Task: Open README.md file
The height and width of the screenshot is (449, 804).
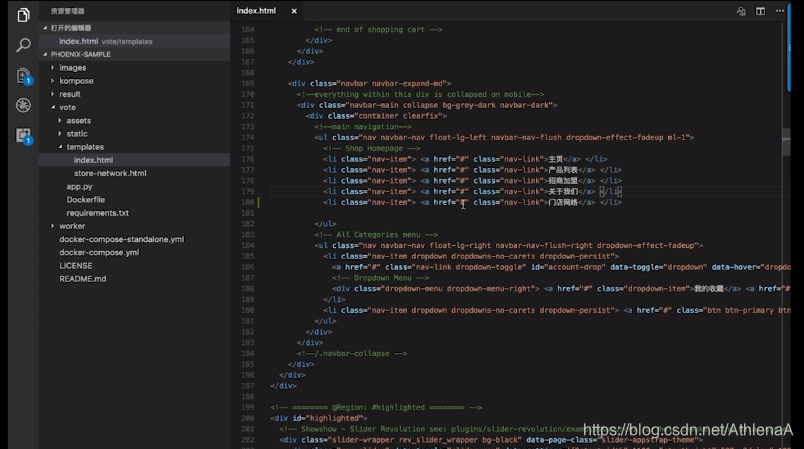Action: click(134, 279)
